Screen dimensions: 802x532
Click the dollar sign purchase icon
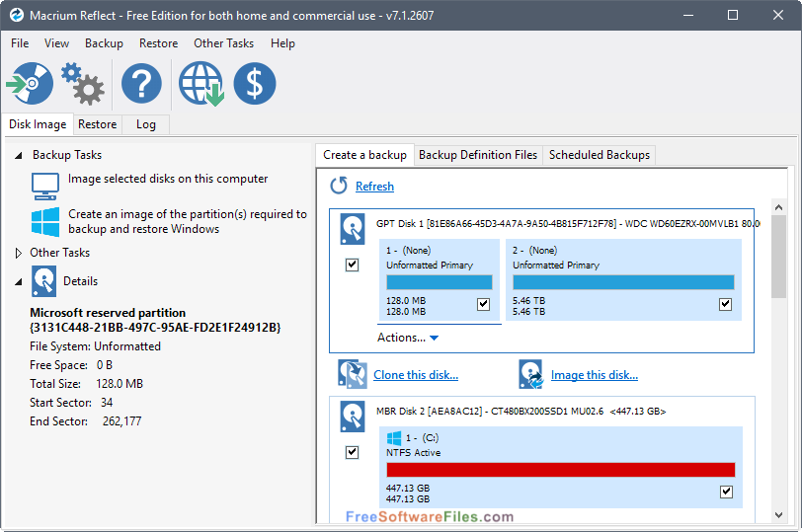point(255,83)
